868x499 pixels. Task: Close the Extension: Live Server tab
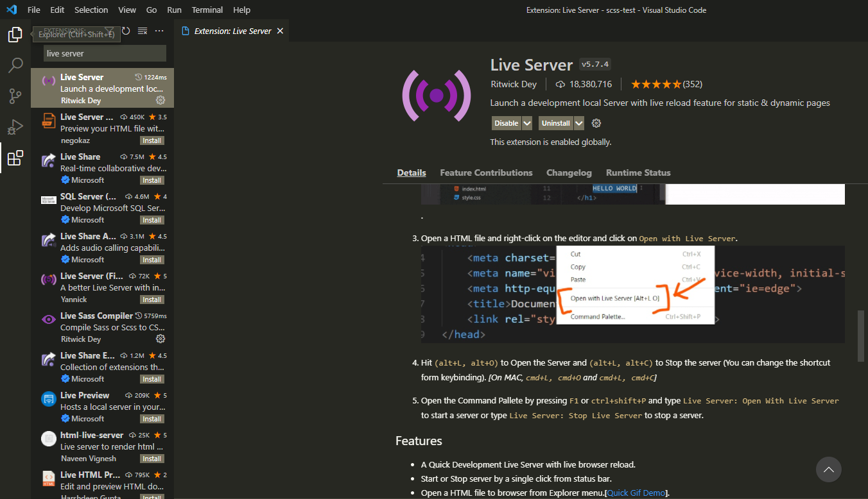(x=280, y=31)
